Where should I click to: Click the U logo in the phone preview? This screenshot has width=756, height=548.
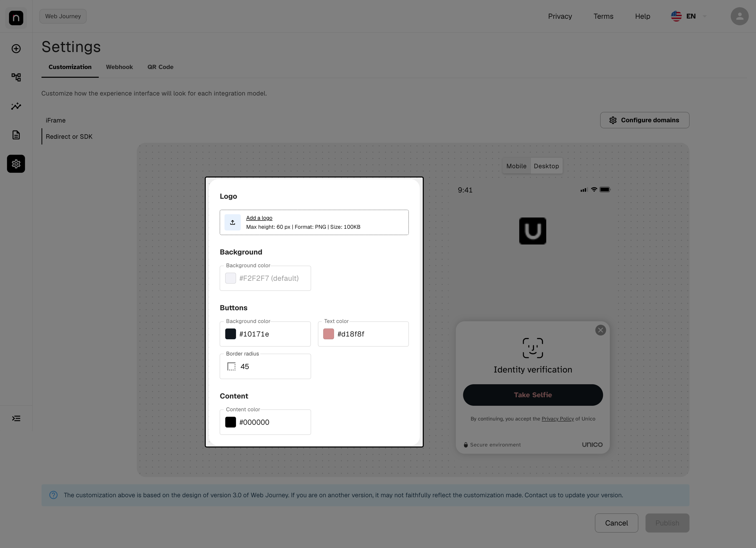(x=533, y=231)
